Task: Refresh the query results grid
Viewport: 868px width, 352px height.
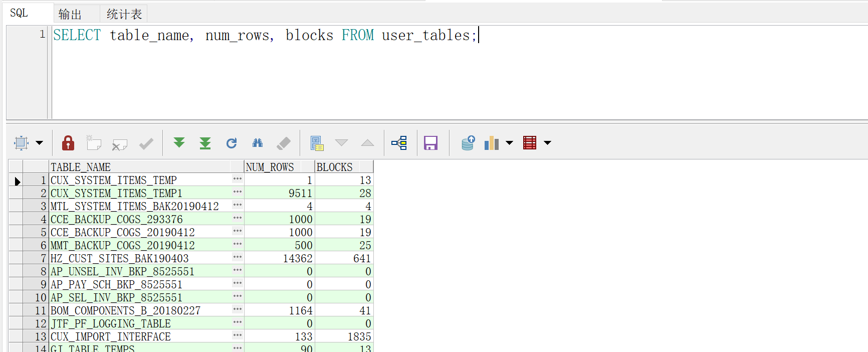Action: tap(232, 143)
